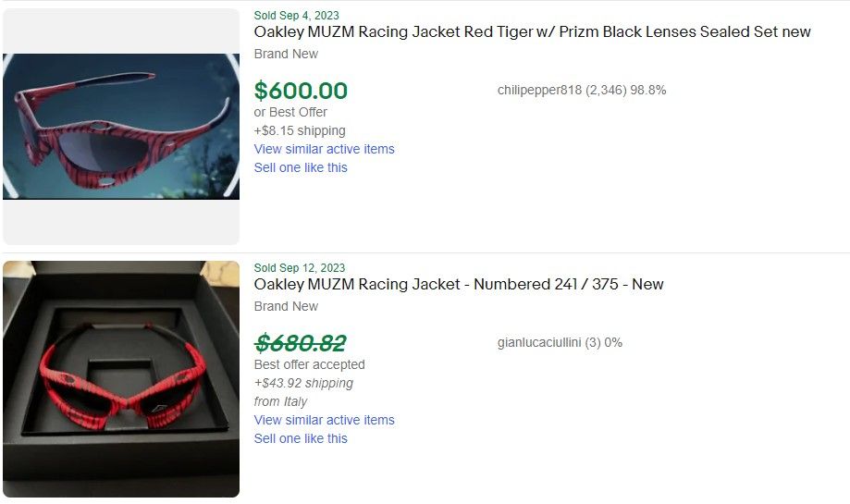Screen dimensions: 850x504
Task: Open the Red Tiger sunglasses listing thumbnail
Action: [121, 127]
